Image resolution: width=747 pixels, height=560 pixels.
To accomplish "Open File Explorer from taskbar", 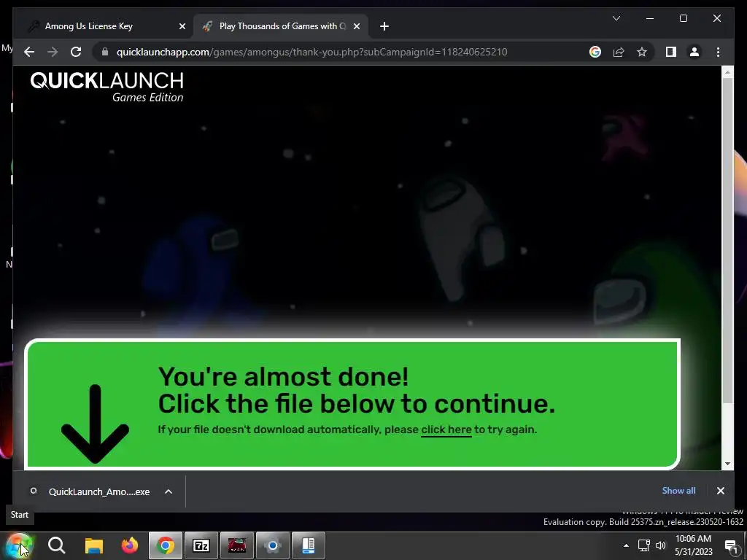I will point(94,545).
